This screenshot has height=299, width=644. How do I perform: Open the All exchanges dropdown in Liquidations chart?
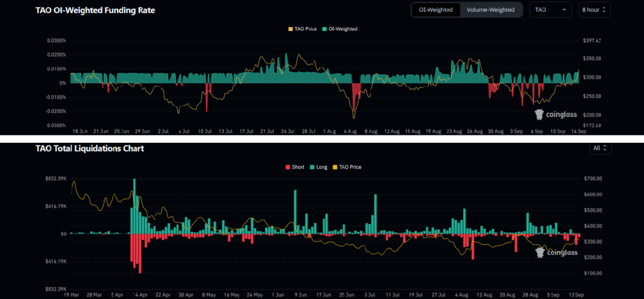click(x=599, y=148)
